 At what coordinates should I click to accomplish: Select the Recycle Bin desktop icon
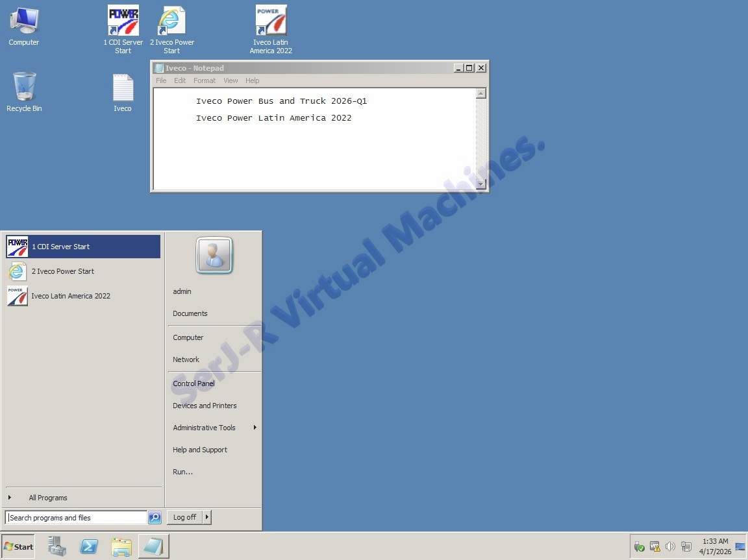24,87
